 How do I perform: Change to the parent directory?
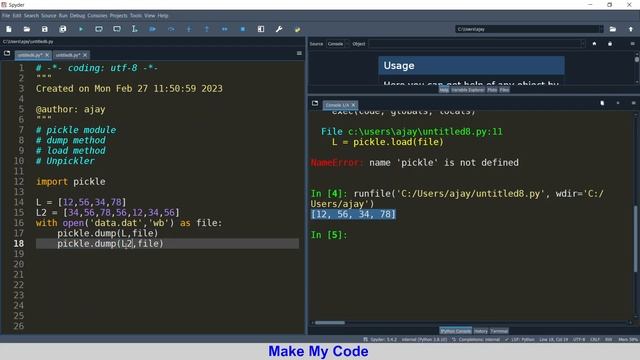point(631,29)
